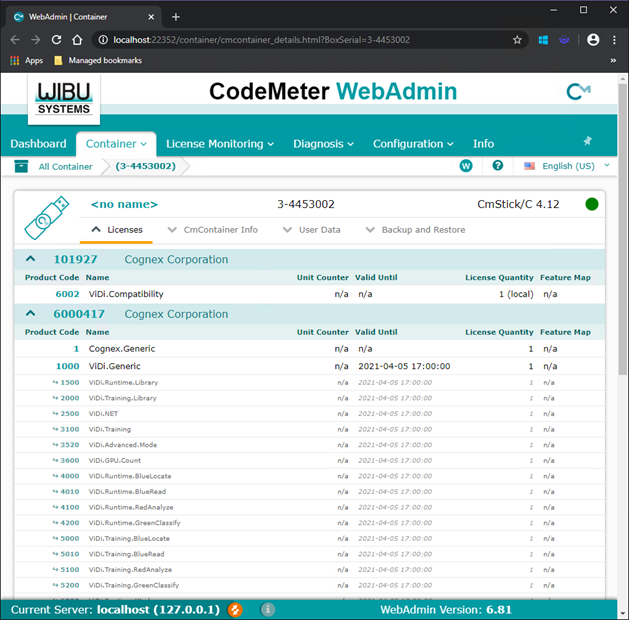Open product code 6002 link
Viewport: 629px width, 620px height.
(67, 295)
